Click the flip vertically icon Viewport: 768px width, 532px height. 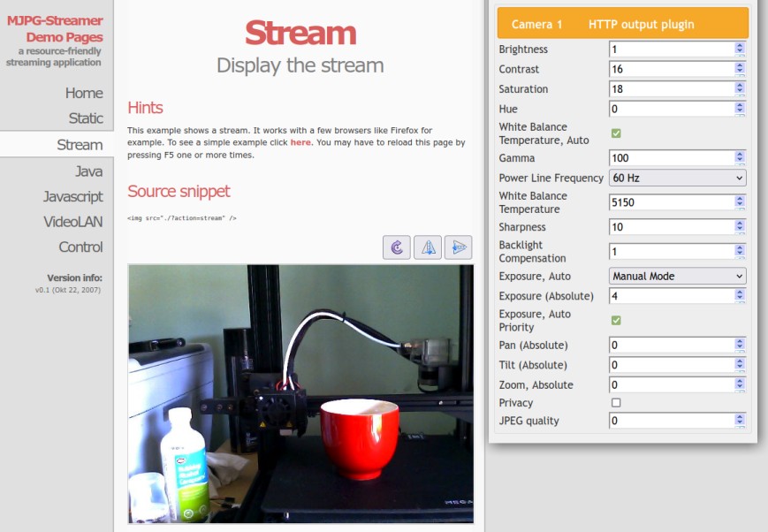pyautogui.click(x=458, y=247)
